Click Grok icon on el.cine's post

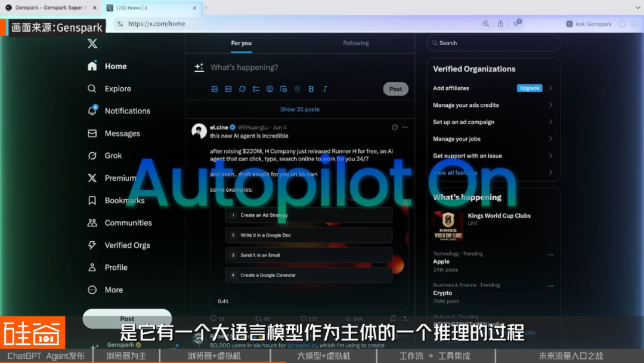click(x=395, y=127)
